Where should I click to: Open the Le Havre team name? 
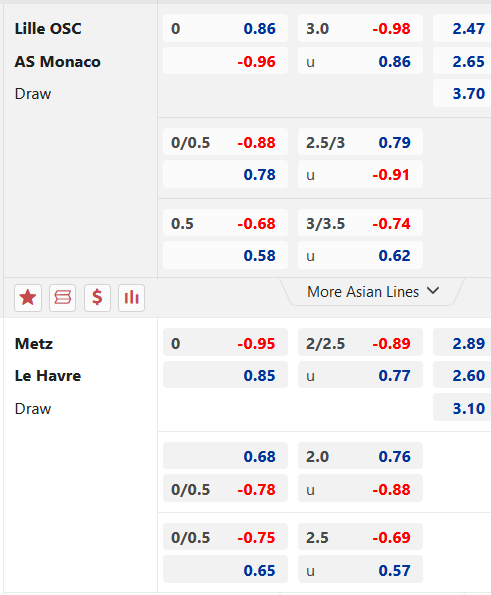[x=48, y=376]
